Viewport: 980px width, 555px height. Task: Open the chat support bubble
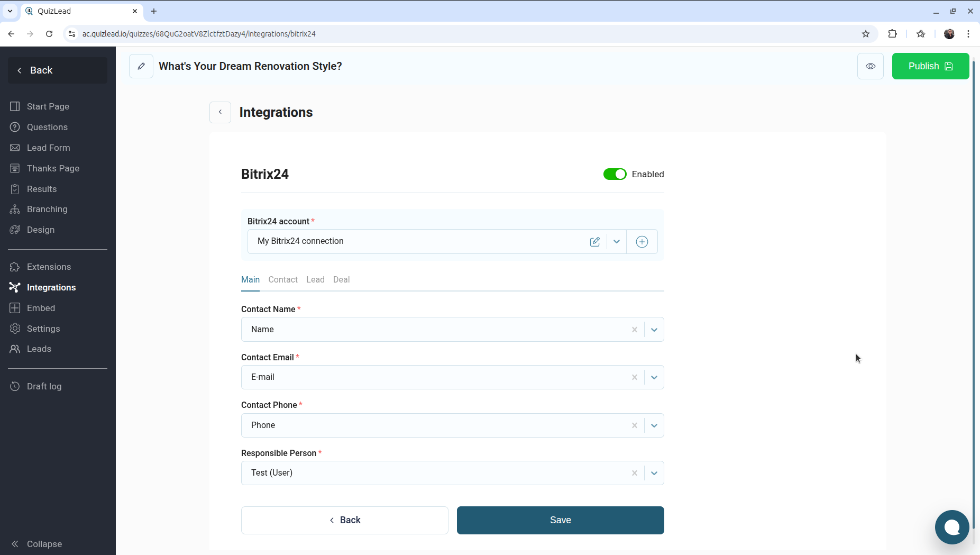click(x=951, y=527)
